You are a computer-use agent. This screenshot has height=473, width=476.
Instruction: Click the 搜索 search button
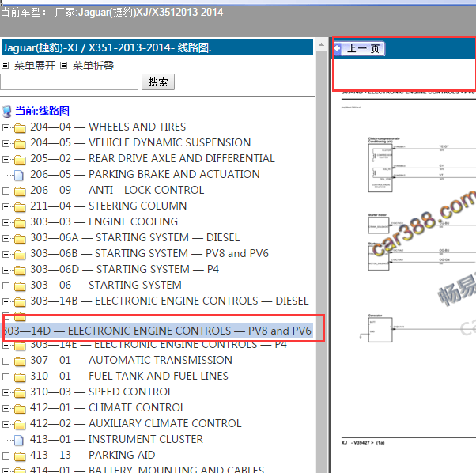tap(158, 81)
